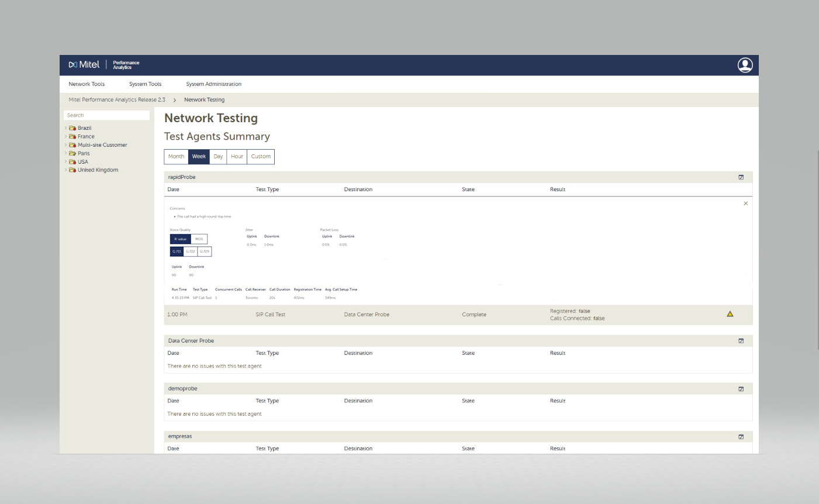819x504 pixels.
Task: Expand the Brazil tree node
Action: point(65,128)
